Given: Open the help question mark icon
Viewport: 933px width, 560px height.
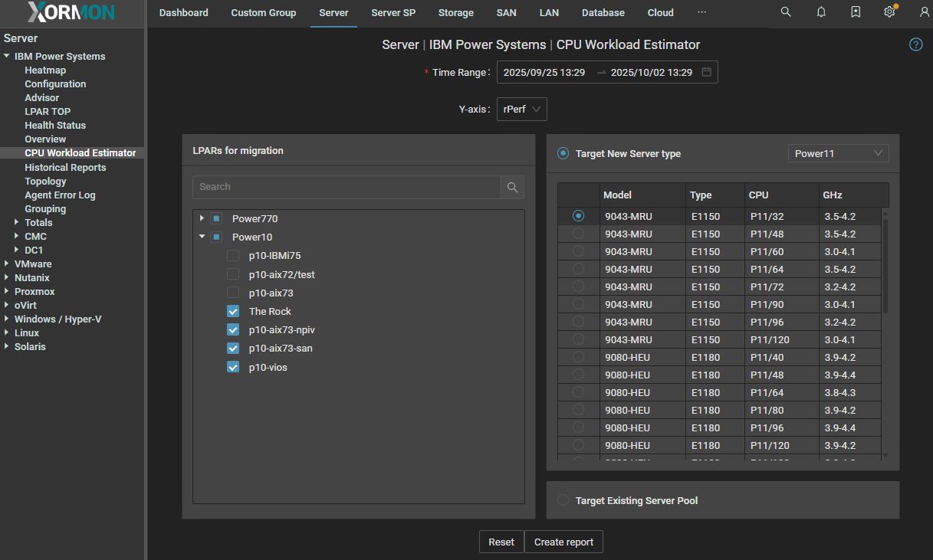Looking at the screenshot, I should click(915, 44).
